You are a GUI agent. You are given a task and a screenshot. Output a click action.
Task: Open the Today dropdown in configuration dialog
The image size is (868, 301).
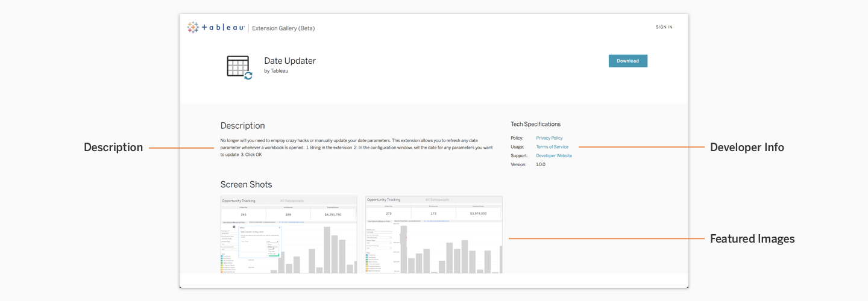pyautogui.click(x=272, y=241)
